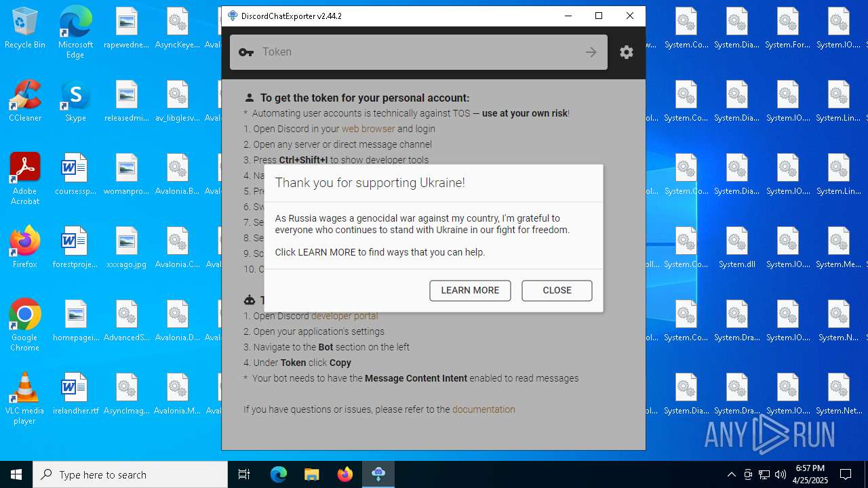The width and height of the screenshot is (868, 488).
Task: Select the Skype desktop shortcut
Action: pyautogui.click(x=75, y=102)
